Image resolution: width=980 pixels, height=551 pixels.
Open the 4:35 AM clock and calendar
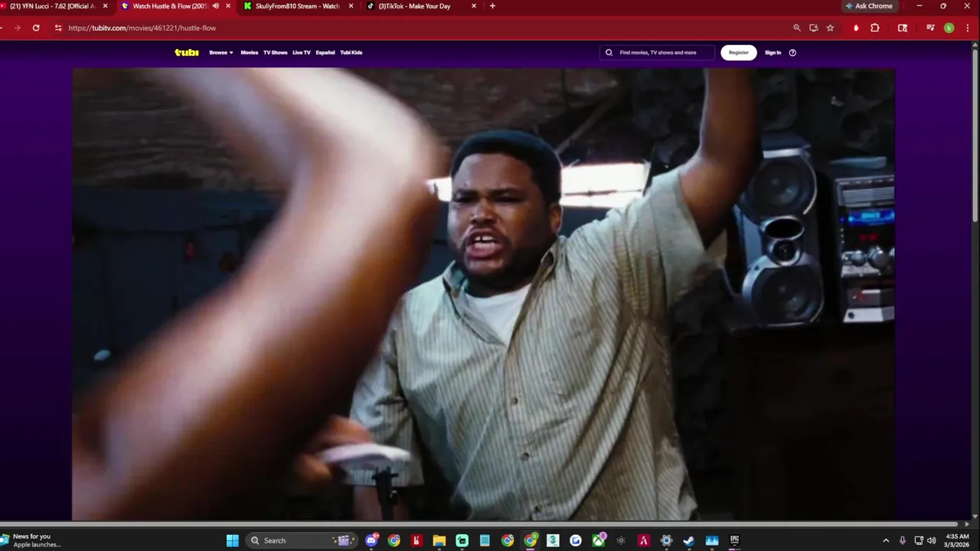tap(958, 540)
